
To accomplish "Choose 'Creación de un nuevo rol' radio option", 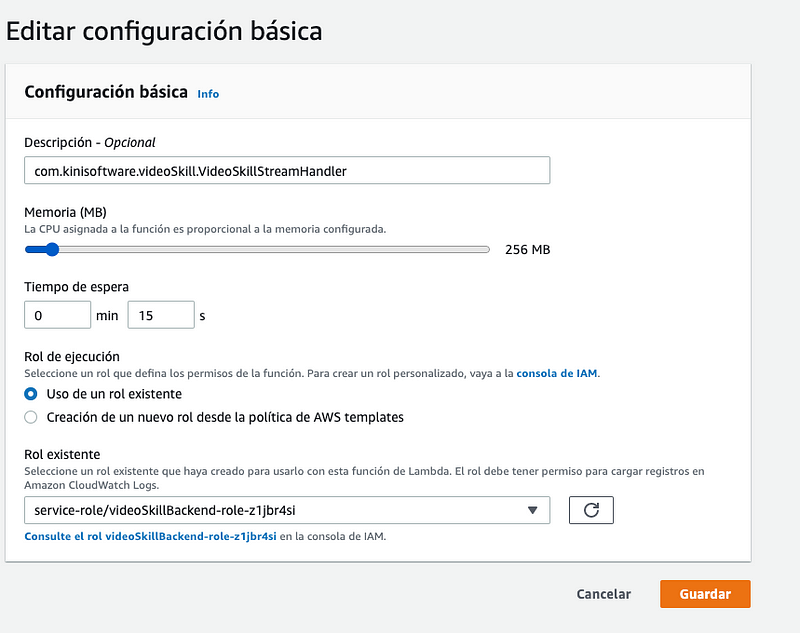I will [x=31, y=417].
